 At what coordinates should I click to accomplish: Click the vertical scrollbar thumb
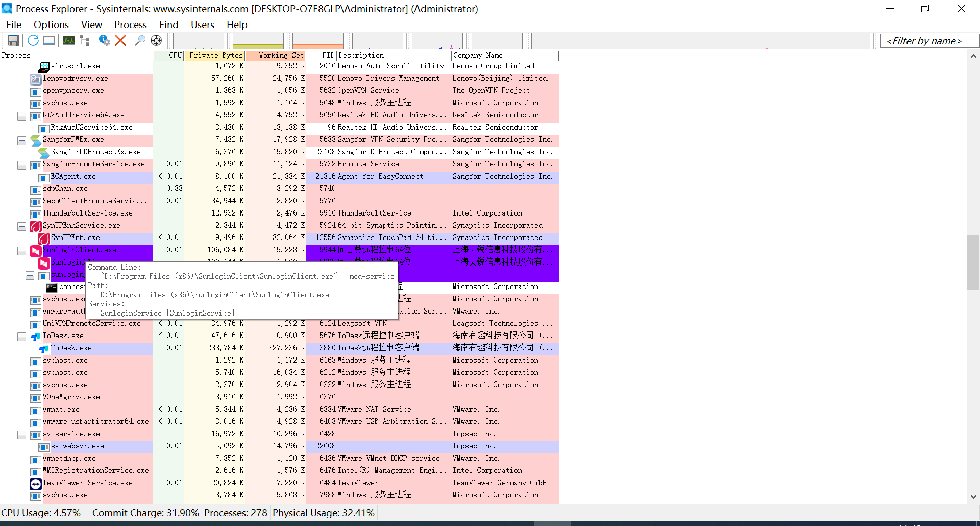tap(973, 262)
